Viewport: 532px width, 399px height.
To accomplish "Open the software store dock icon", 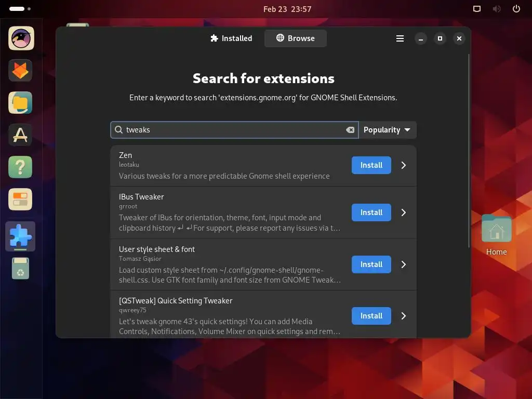I will (20, 135).
